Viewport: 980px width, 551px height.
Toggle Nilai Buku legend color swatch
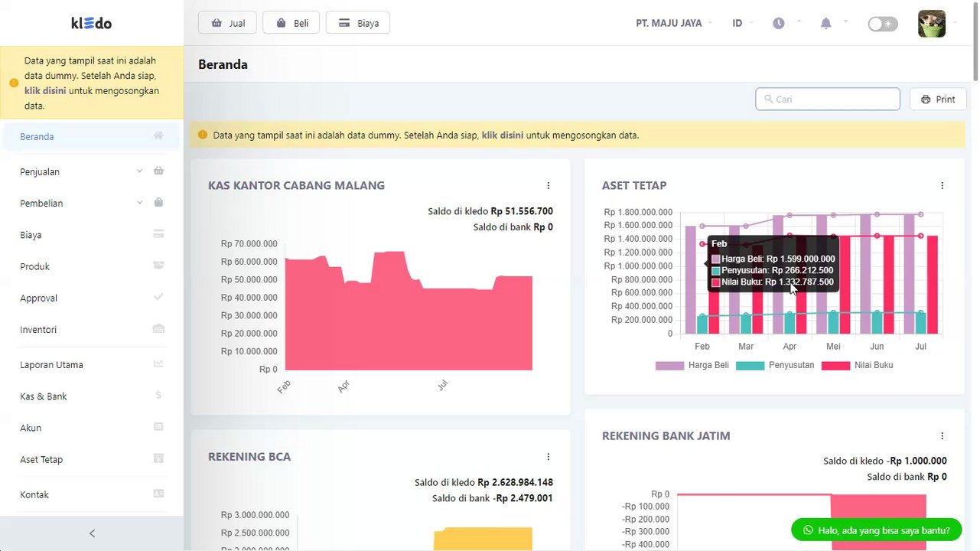pyautogui.click(x=835, y=366)
